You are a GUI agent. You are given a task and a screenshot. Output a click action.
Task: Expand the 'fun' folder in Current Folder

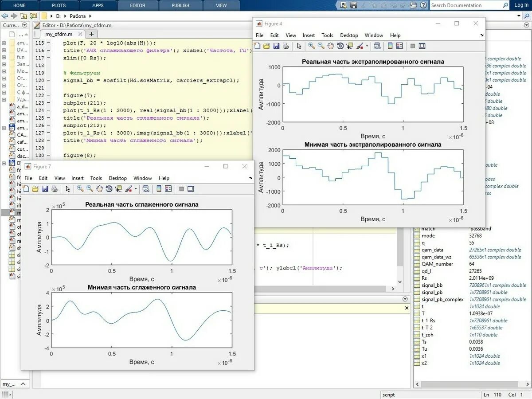point(4,57)
